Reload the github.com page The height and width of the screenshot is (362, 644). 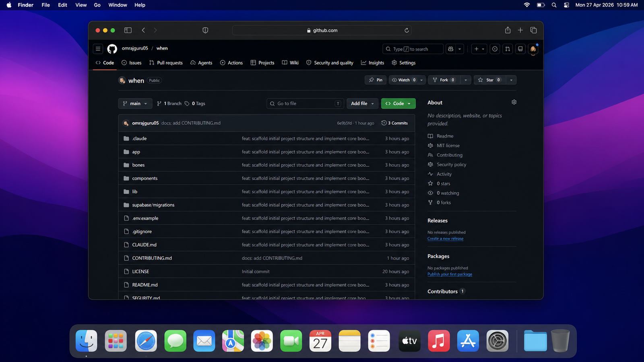point(407,30)
